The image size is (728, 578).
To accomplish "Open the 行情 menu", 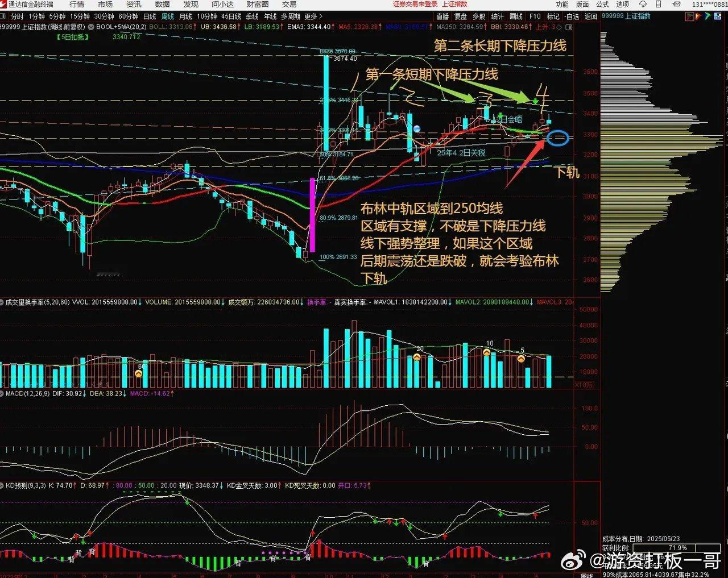I will [76, 4].
